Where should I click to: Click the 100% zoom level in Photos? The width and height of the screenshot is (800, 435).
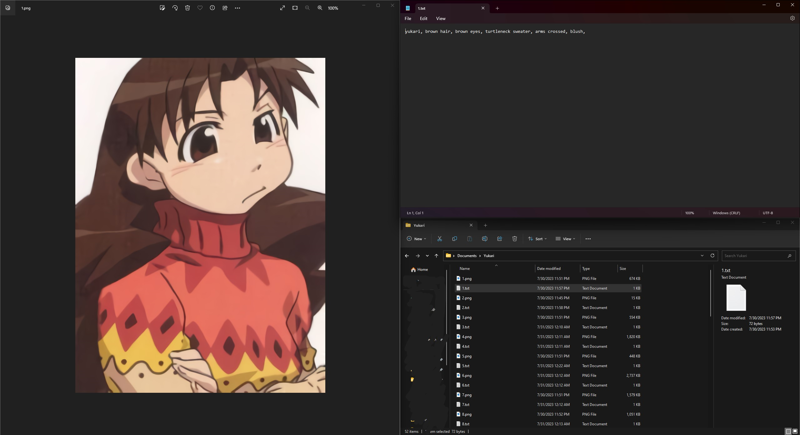[333, 8]
